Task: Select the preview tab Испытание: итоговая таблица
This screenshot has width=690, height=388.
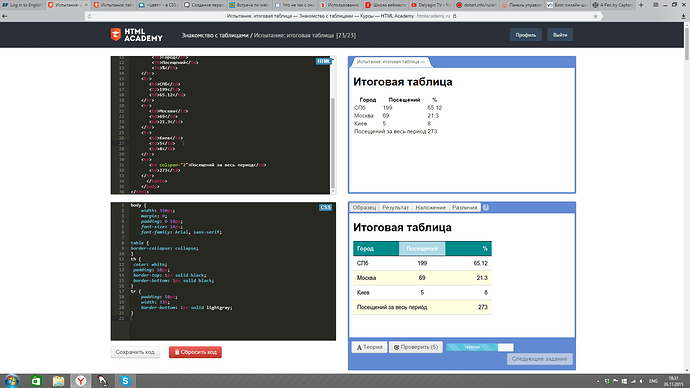Action: tap(391, 62)
